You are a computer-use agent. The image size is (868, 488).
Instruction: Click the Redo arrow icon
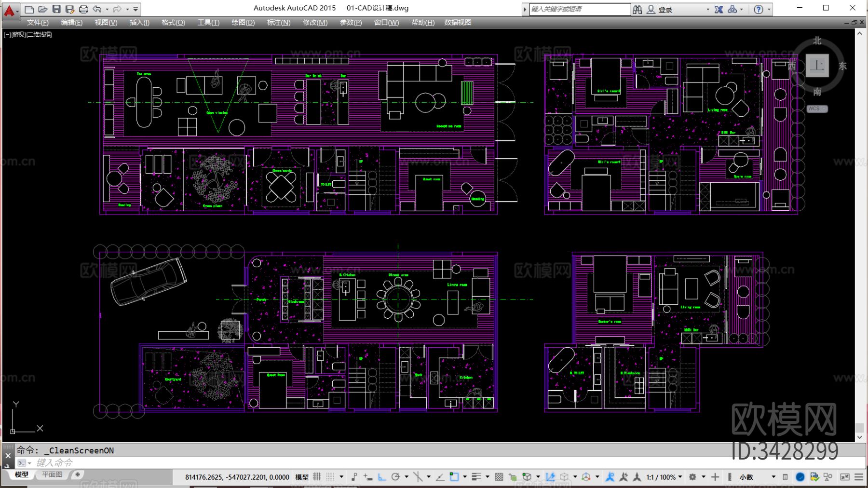(x=117, y=9)
